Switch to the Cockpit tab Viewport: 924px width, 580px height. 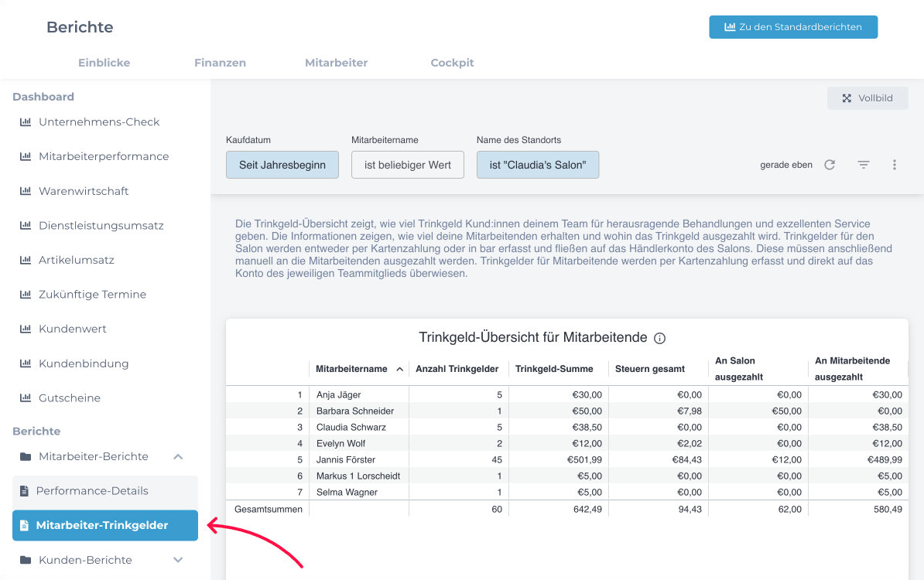(452, 63)
